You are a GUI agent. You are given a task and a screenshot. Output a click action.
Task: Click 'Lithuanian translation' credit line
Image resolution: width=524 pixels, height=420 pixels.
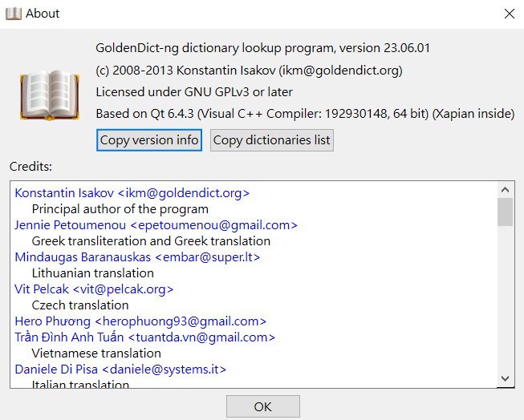point(92,273)
